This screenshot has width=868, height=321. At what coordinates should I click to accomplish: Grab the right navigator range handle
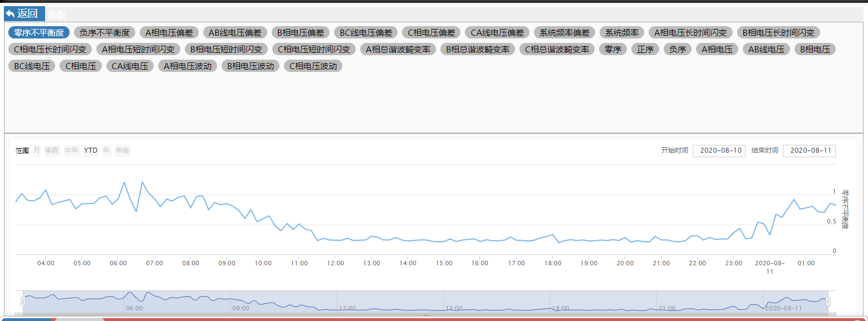(828, 301)
